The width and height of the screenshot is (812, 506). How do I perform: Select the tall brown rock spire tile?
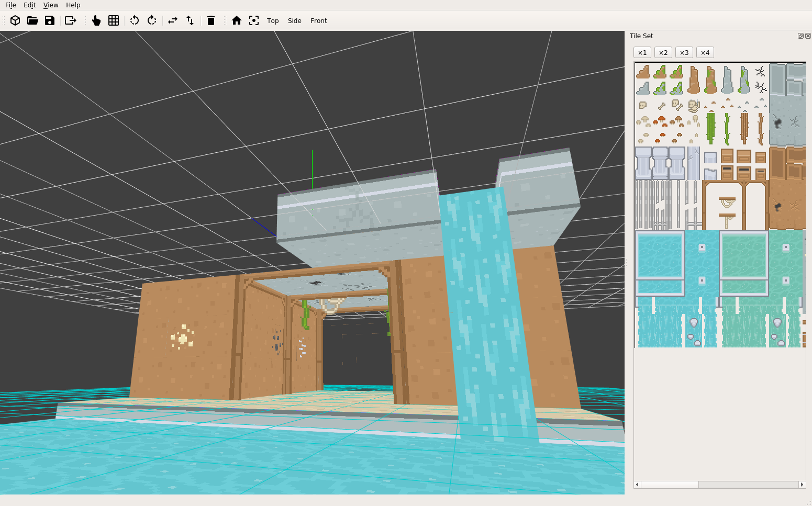[694, 80]
